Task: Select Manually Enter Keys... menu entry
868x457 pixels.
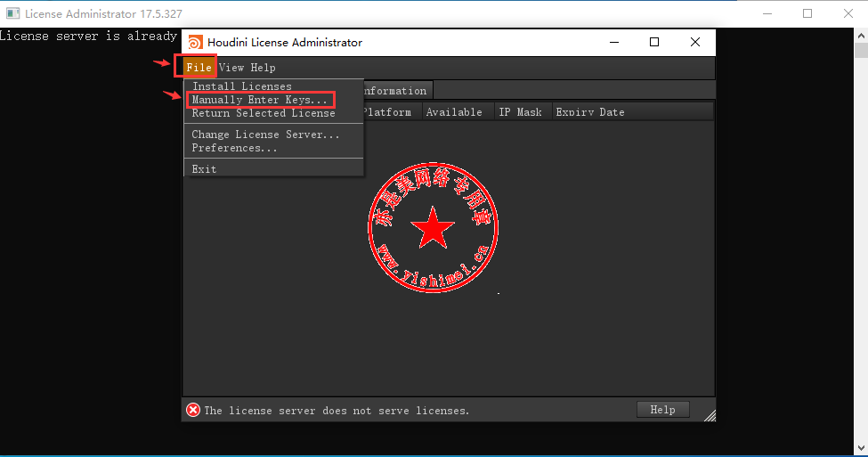Action: tap(259, 100)
